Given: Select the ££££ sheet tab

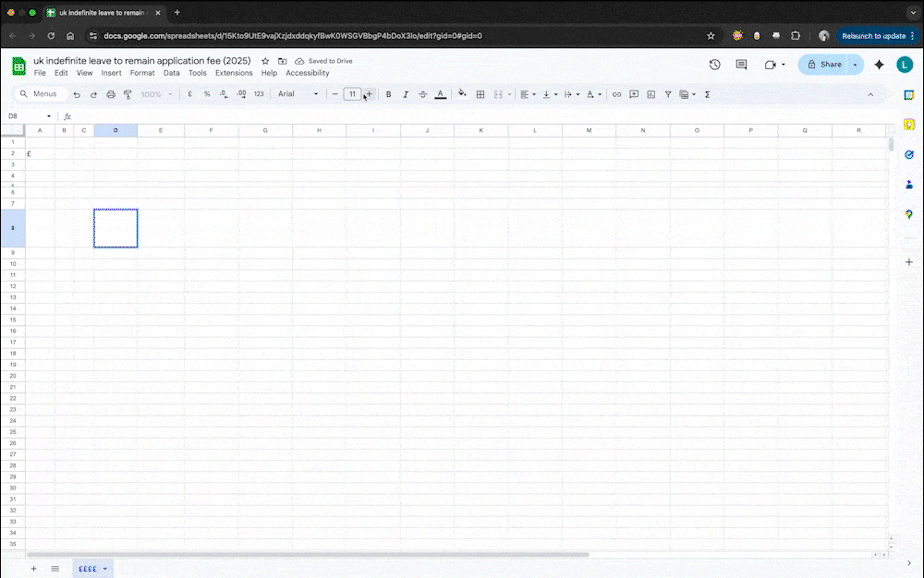Looking at the screenshot, I should [92, 569].
